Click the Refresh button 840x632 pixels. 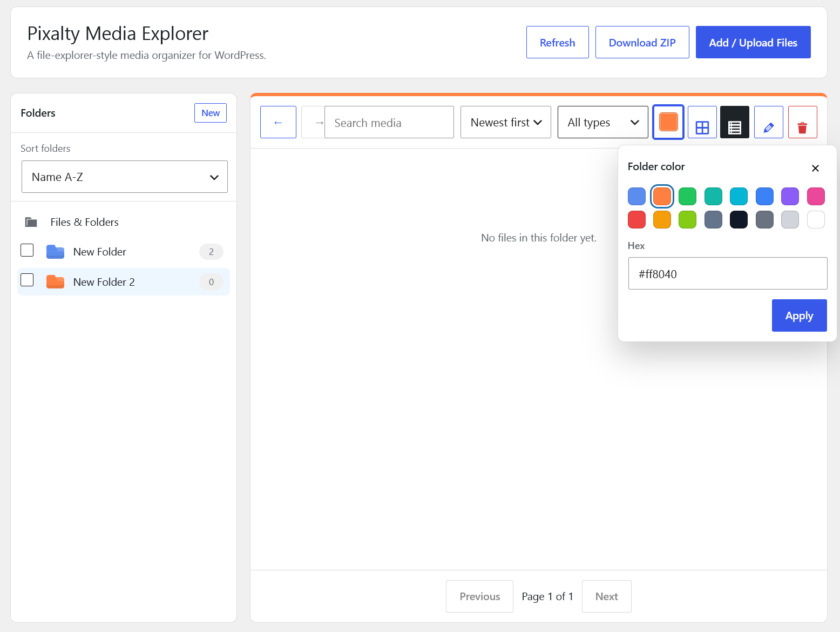click(x=558, y=42)
